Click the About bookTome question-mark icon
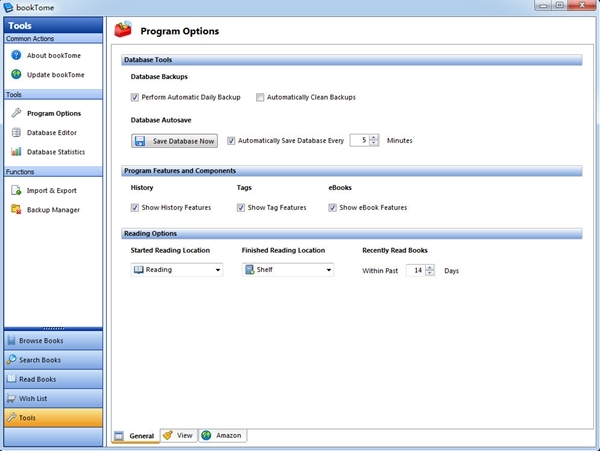600x451 pixels. 16,55
